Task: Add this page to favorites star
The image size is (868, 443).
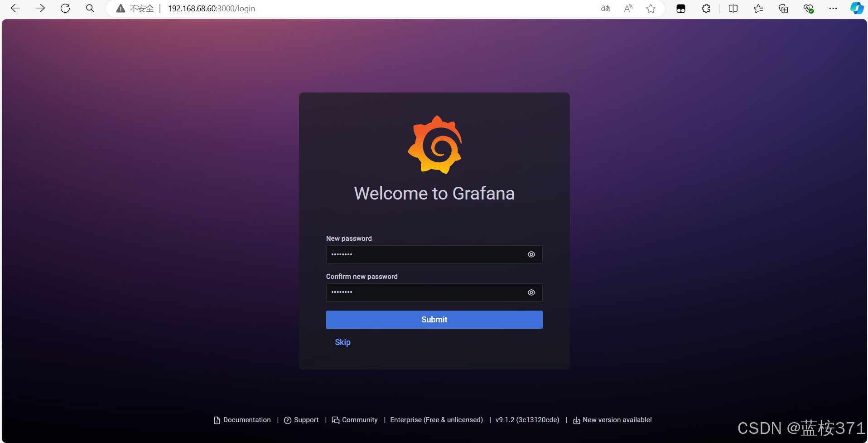Action: [x=651, y=8]
